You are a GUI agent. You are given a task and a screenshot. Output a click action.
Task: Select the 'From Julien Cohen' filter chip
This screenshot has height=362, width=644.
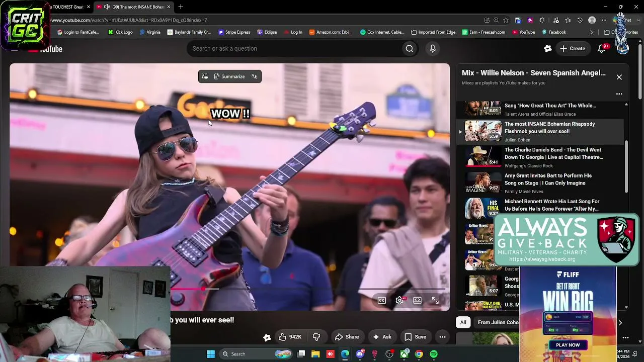498,322
